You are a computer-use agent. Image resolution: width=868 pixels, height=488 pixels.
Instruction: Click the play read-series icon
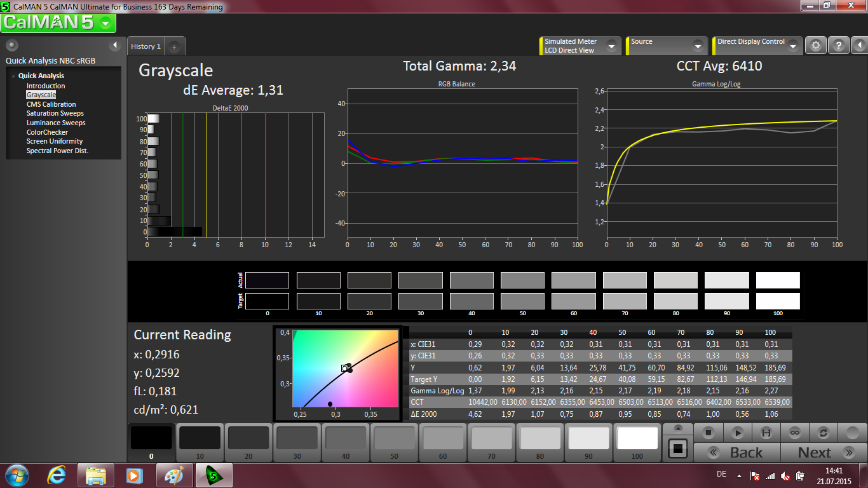tap(737, 433)
